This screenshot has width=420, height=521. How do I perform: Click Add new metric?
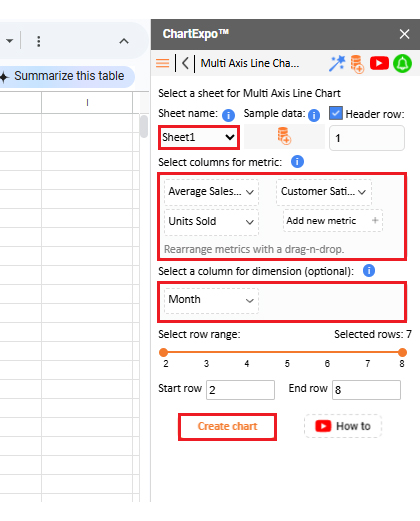333,221
